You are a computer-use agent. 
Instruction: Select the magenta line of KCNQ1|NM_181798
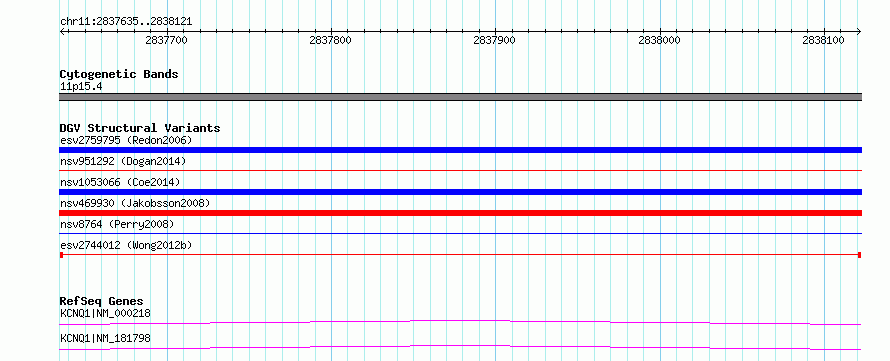tap(461, 347)
